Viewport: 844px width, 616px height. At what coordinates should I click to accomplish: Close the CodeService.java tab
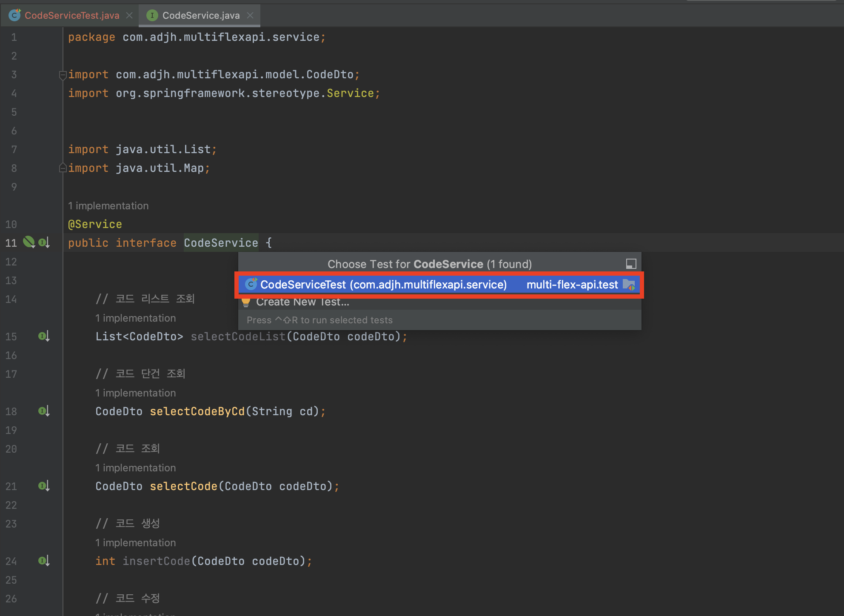(250, 15)
